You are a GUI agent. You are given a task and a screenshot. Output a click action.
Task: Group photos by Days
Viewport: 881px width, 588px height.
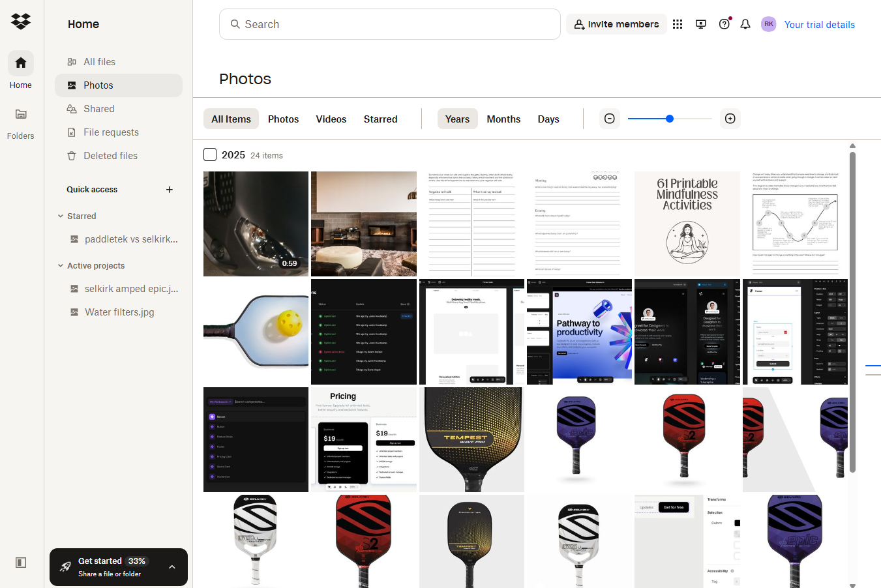coord(548,119)
